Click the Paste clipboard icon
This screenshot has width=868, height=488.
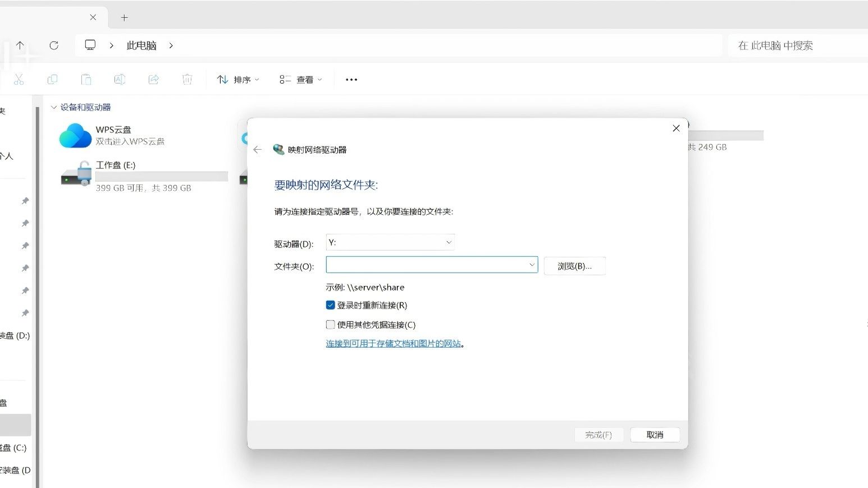[86, 80]
